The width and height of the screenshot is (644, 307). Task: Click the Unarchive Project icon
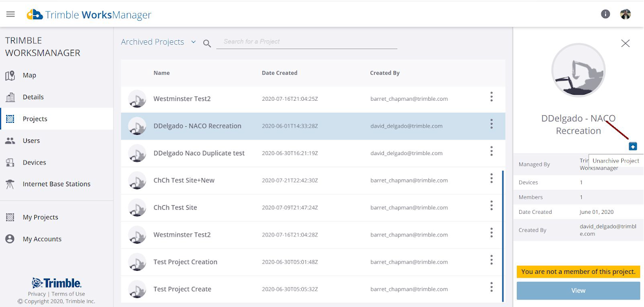coord(633,146)
